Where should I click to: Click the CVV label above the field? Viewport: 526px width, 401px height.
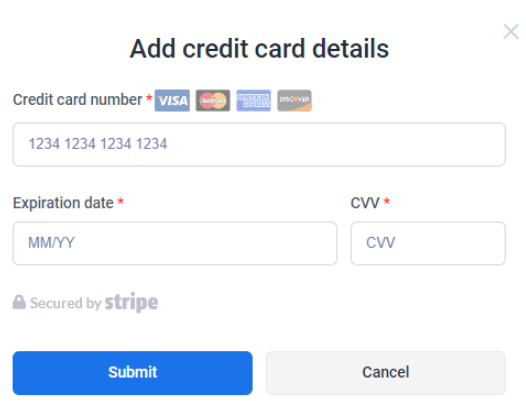pyautogui.click(x=365, y=203)
